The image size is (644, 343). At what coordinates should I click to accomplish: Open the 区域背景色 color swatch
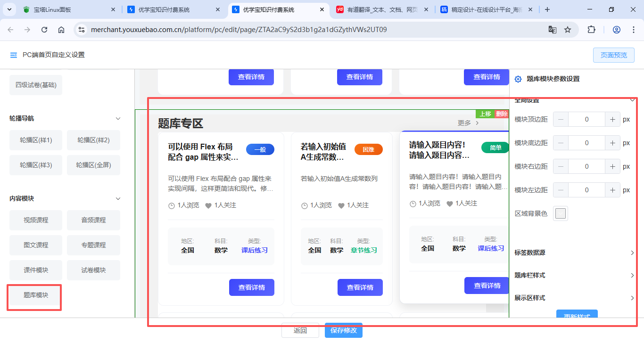(560, 214)
